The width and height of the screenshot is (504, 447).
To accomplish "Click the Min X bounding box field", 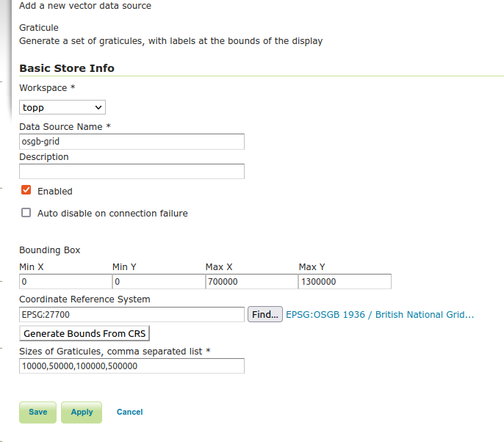I will coord(65,282).
